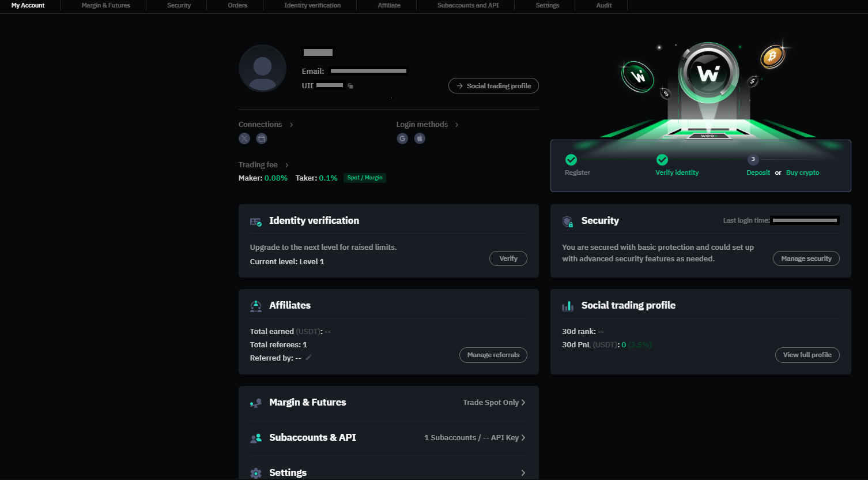Click the Security shield icon

(x=568, y=221)
